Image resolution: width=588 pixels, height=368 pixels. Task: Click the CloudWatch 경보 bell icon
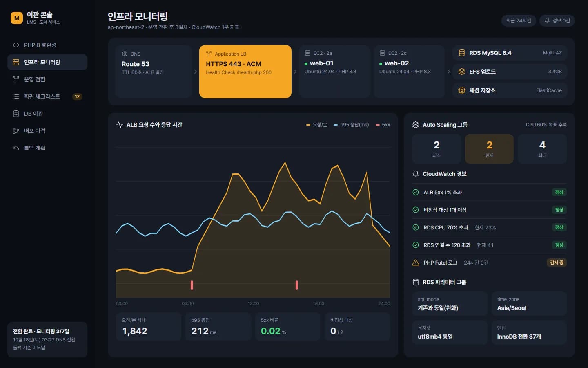(416, 174)
